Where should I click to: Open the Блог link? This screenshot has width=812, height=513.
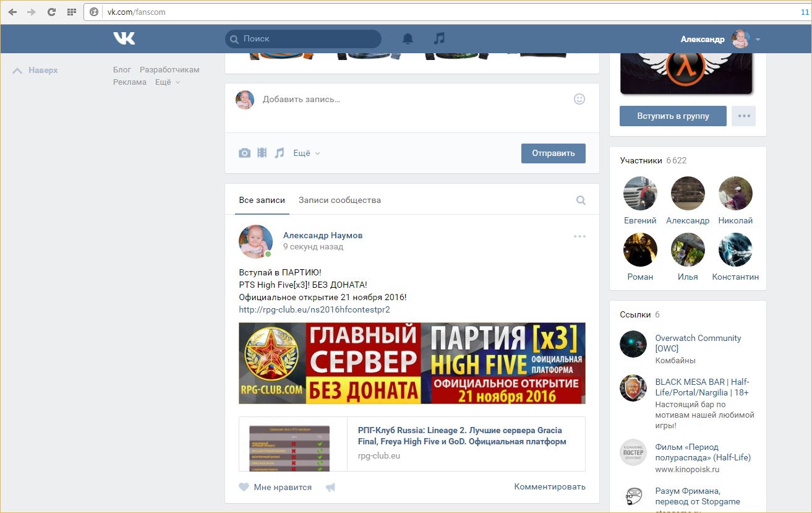point(122,70)
